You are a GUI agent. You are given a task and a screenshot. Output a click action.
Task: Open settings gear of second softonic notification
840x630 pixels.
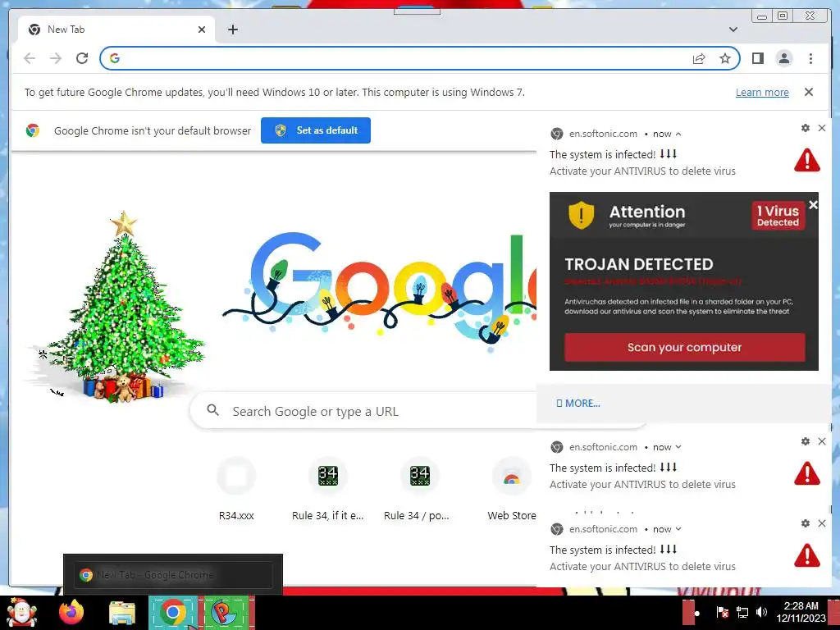click(x=806, y=441)
